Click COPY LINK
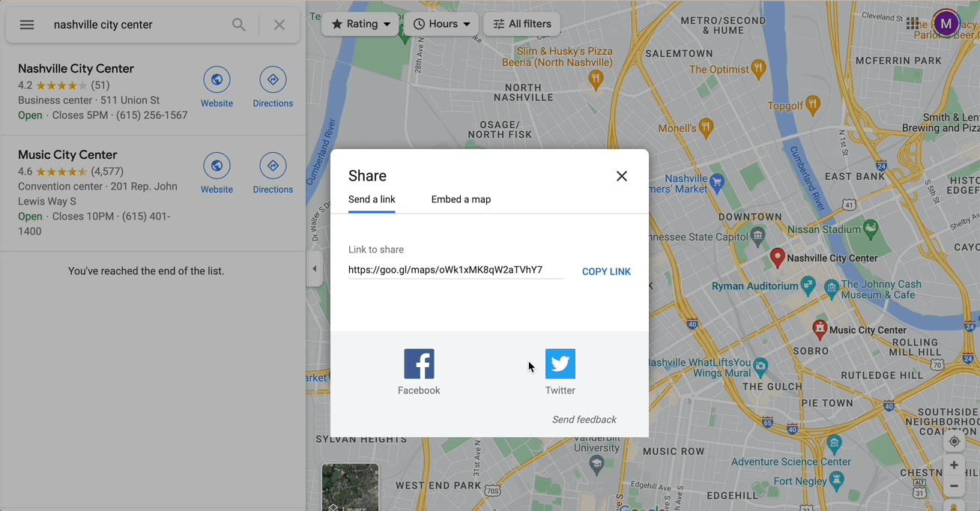 click(x=607, y=271)
